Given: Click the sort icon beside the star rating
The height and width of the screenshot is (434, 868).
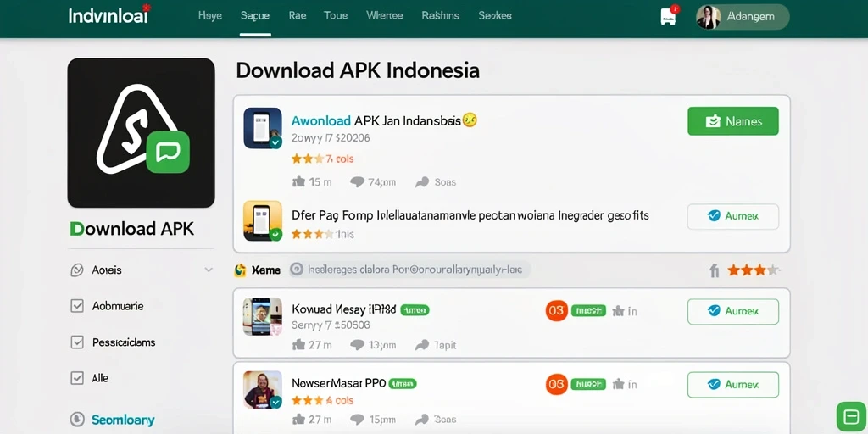Looking at the screenshot, I should (x=714, y=270).
